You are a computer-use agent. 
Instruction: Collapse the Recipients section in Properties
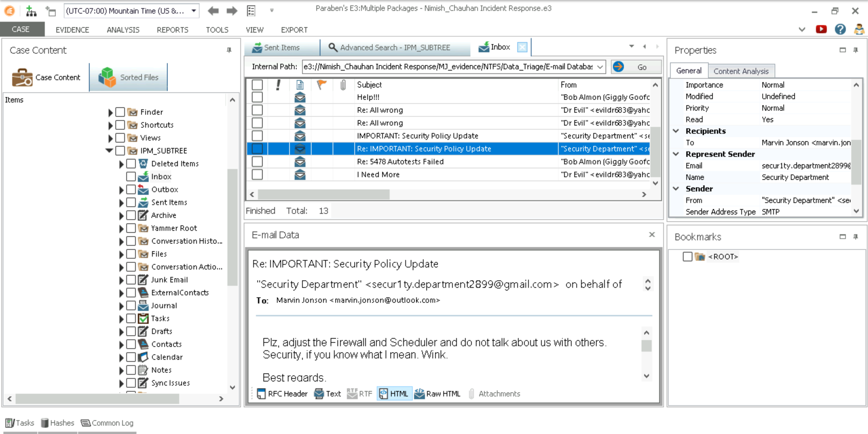(x=676, y=131)
